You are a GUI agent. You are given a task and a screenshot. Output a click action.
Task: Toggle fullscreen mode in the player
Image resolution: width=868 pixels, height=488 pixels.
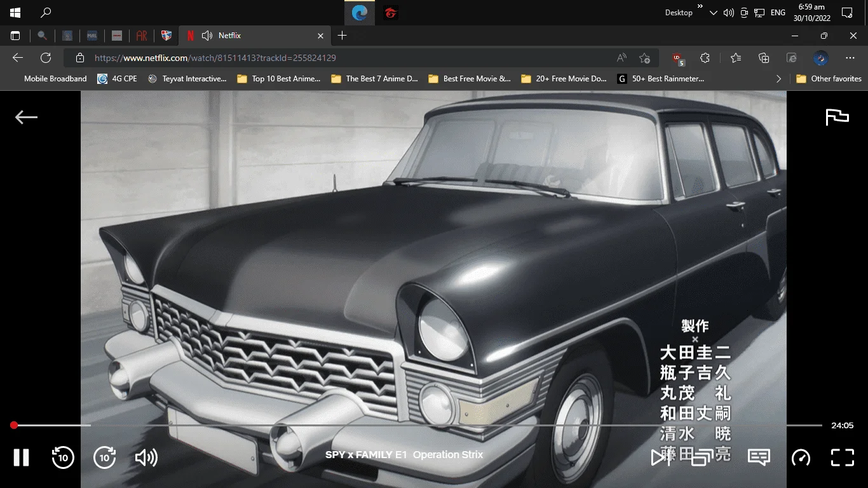coord(843,457)
